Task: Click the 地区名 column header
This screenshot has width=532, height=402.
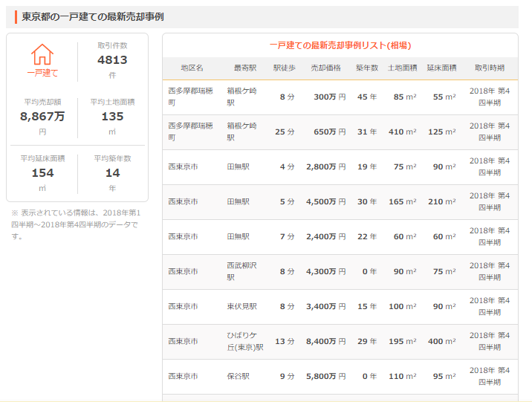Action: pyautogui.click(x=192, y=68)
